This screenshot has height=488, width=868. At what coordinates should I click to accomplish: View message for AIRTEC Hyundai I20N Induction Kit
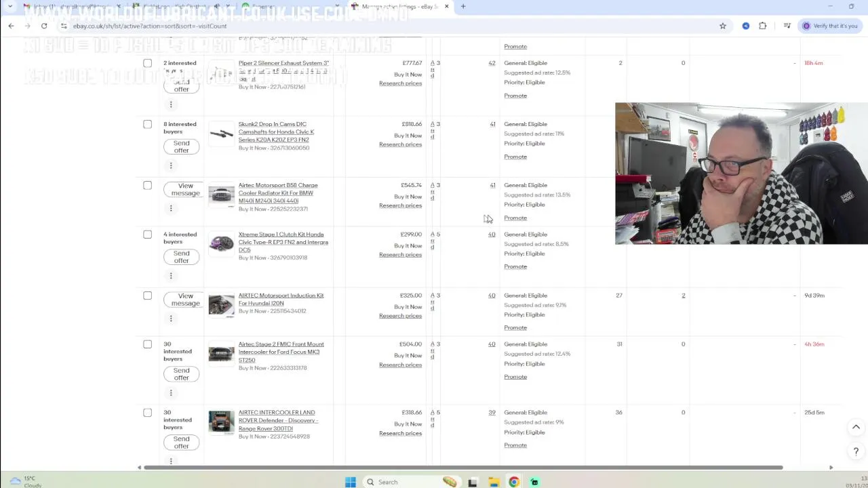tap(184, 300)
